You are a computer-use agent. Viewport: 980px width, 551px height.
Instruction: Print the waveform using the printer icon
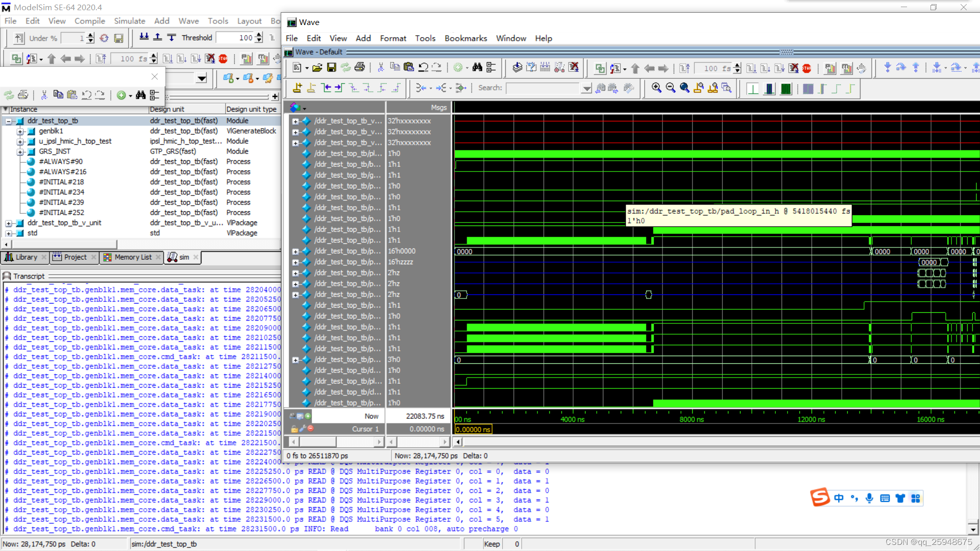pyautogui.click(x=360, y=67)
